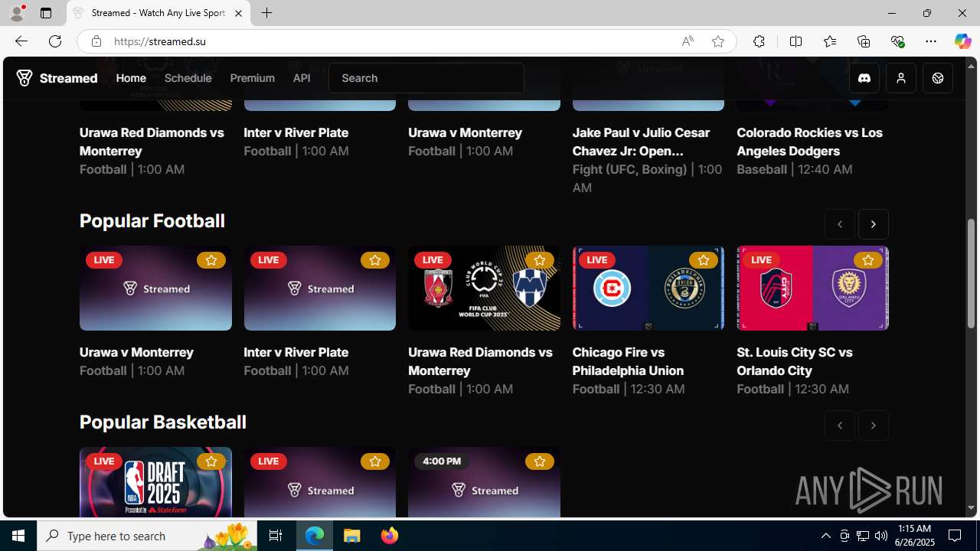Star the Urawa Red Diamonds vs Monterrey football card

[539, 260]
